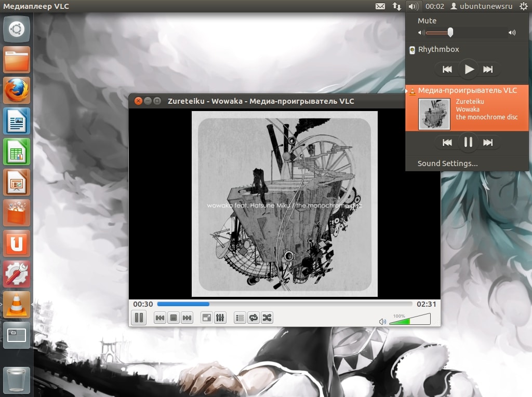Open System Settings from launcher
The height and width of the screenshot is (397, 532).
(17, 274)
